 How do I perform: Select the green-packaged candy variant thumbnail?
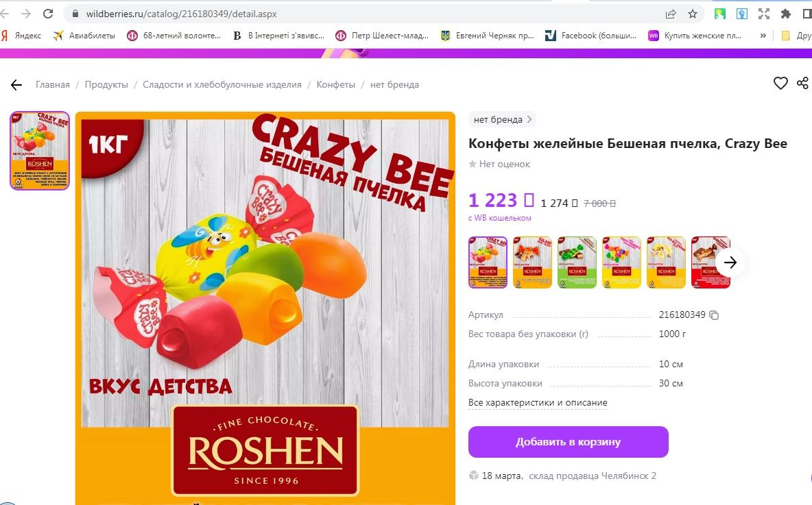click(x=576, y=262)
